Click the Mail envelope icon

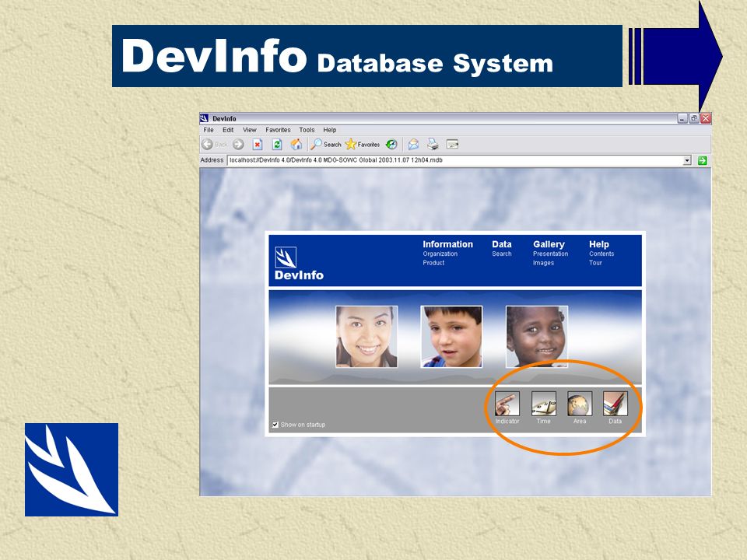tap(413, 145)
